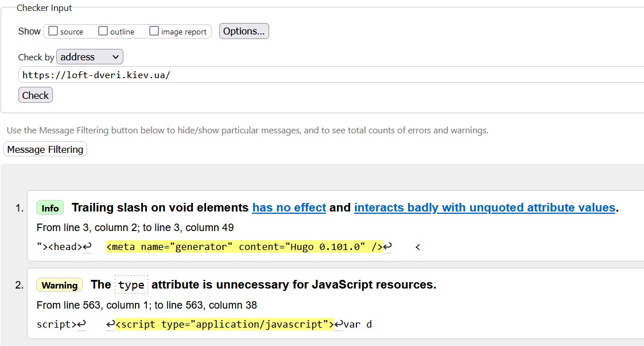
Task: Open the Options... button
Action: click(244, 31)
